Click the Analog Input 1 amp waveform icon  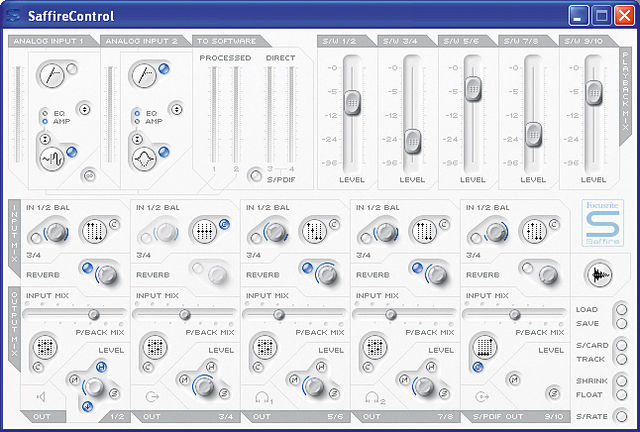51,159
